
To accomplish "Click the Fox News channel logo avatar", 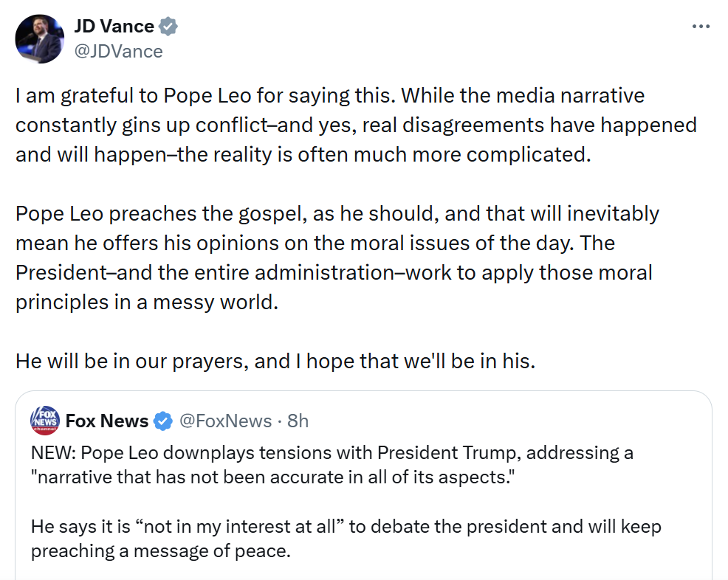I will tap(45, 421).
